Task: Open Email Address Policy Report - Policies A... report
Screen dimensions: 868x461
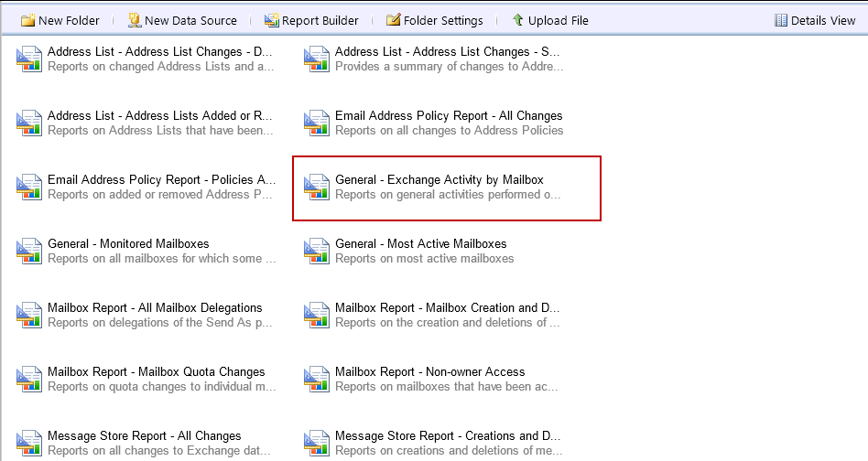Action: point(162,179)
